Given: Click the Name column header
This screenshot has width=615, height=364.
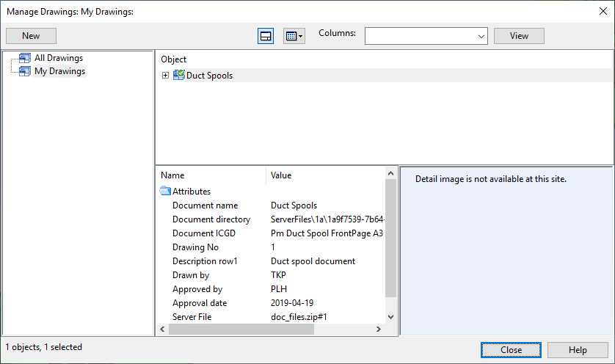Looking at the screenshot, I should pyautogui.click(x=172, y=175).
